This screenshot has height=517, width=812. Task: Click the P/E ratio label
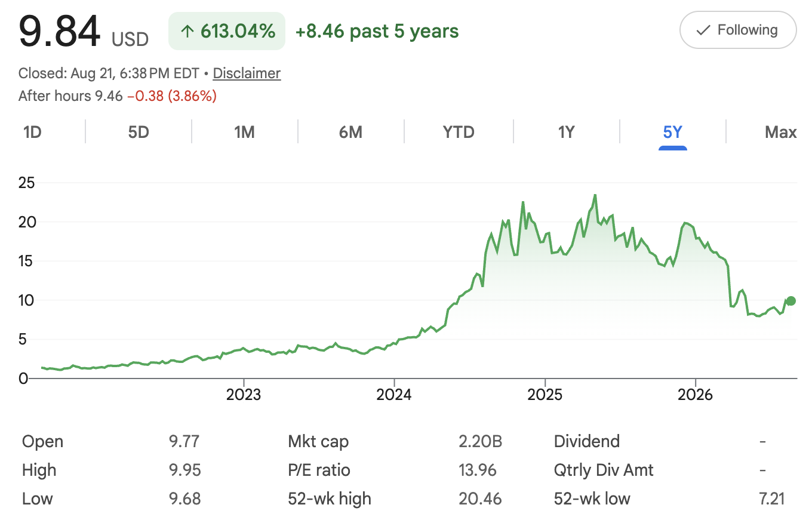pos(319,470)
